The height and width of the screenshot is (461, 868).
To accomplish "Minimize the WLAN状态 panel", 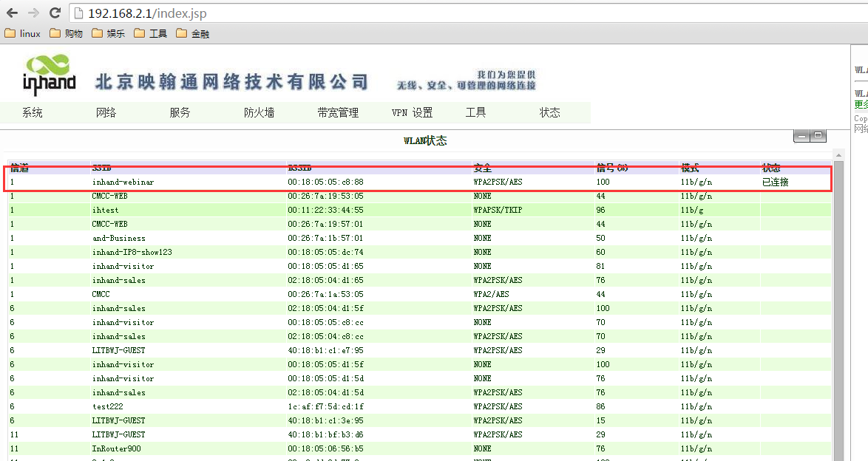I will click(x=801, y=136).
